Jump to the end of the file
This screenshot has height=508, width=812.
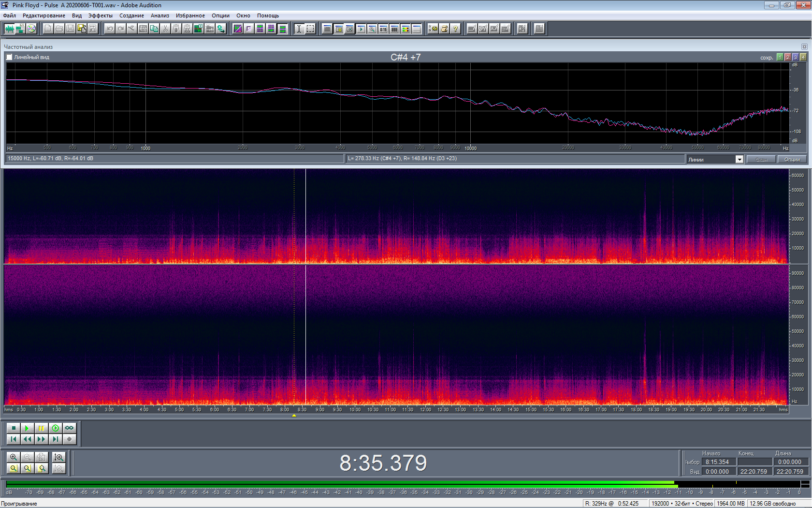point(56,439)
